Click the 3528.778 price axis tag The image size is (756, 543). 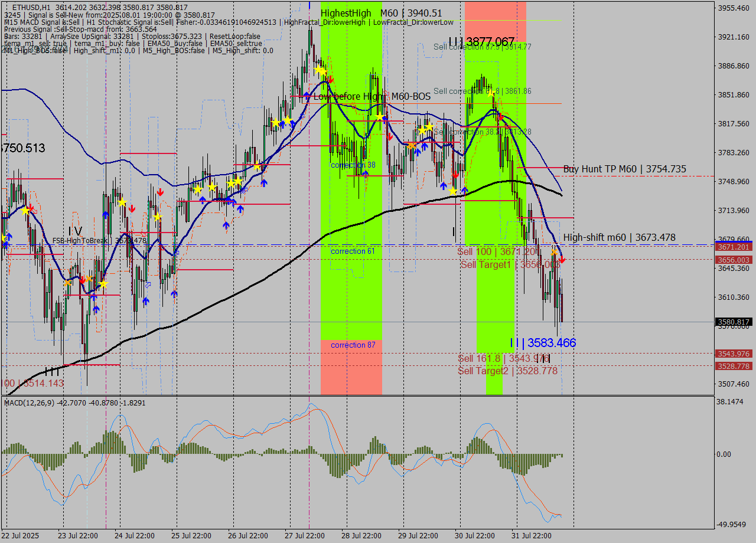[x=733, y=366]
